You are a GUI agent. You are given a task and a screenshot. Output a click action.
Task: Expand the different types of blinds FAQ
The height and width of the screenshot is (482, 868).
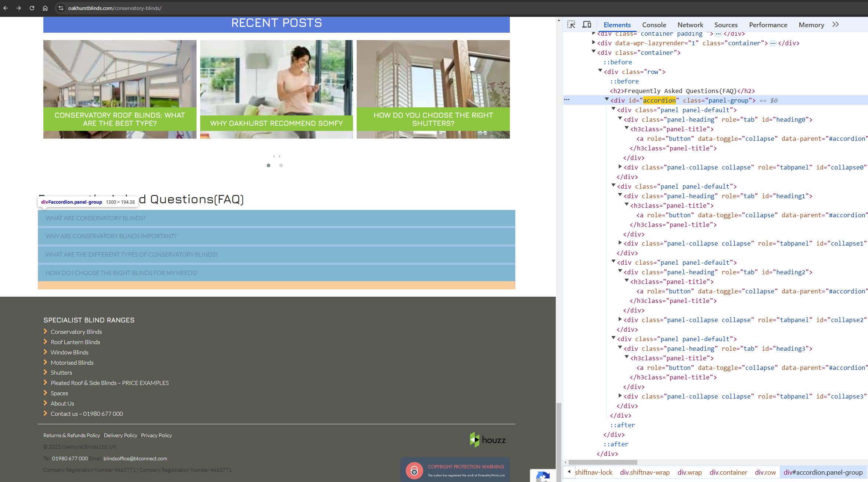click(x=277, y=254)
